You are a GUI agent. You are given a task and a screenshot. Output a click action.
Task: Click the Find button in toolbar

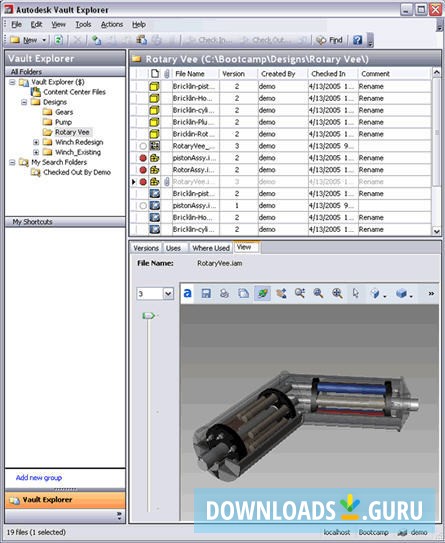click(329, 40)
